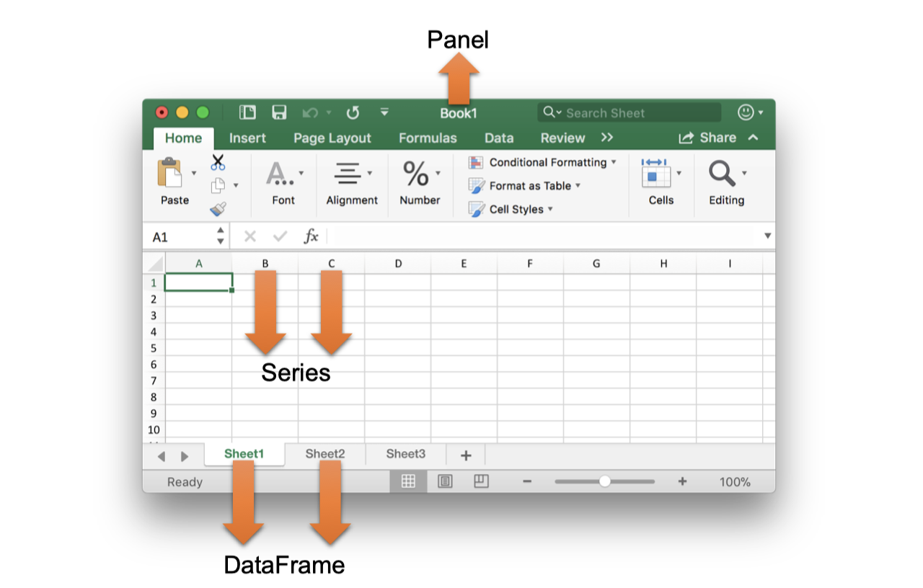The height and width of the screenshot is (588, 923).
Task: Expand the formula bar with the arrow
Action: (x=767, y=236)
